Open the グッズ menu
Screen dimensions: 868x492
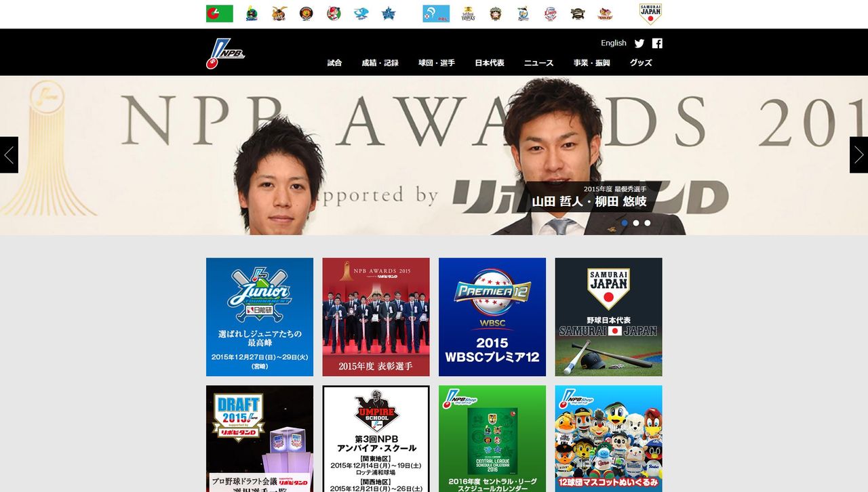641,63
